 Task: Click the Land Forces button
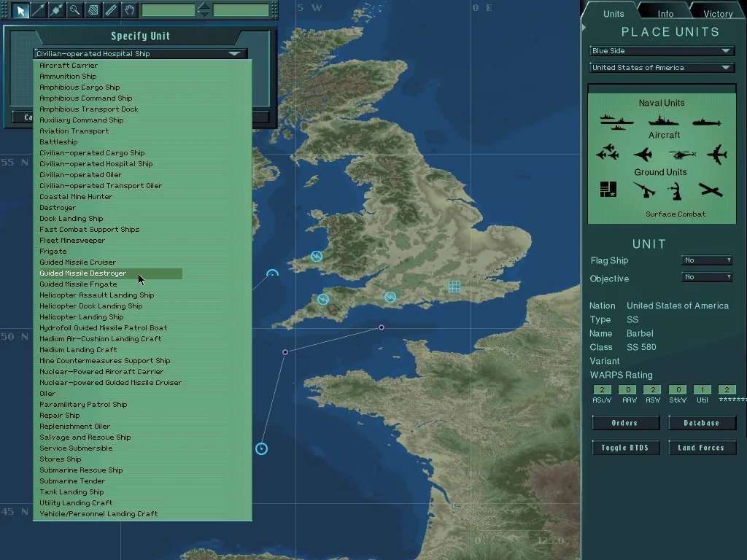click(x=702, y=448)
